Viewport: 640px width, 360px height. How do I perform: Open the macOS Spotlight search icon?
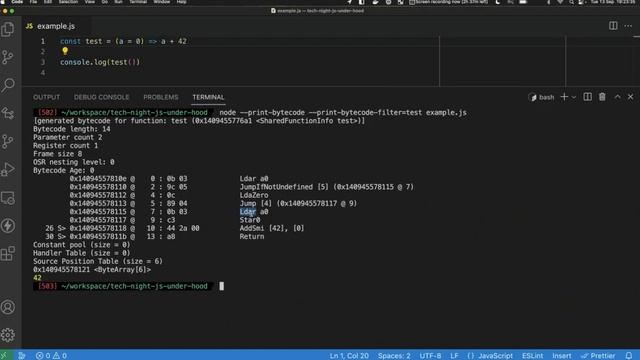tap(571, 2)
